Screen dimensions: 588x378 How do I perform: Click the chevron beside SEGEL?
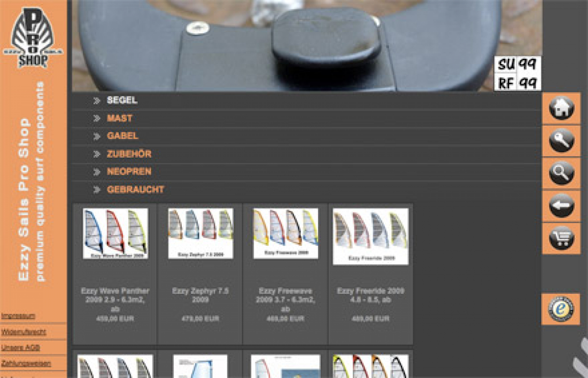[97, 101]
